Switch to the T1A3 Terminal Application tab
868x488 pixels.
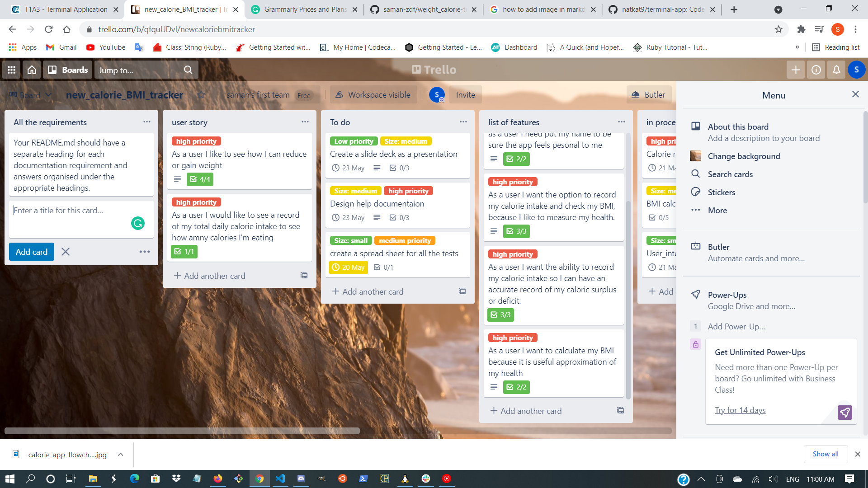click(66, 9)
